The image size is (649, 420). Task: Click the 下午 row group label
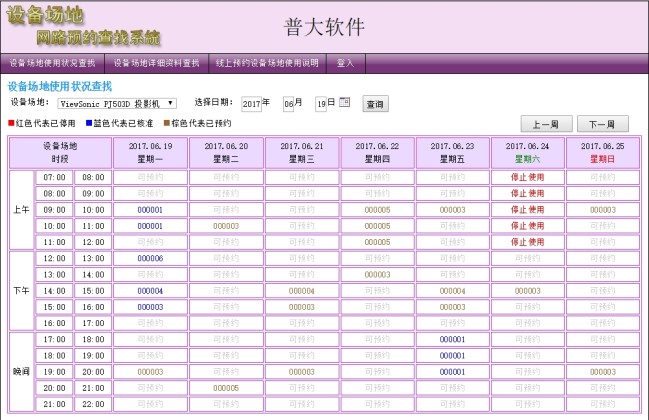point(21,291)
